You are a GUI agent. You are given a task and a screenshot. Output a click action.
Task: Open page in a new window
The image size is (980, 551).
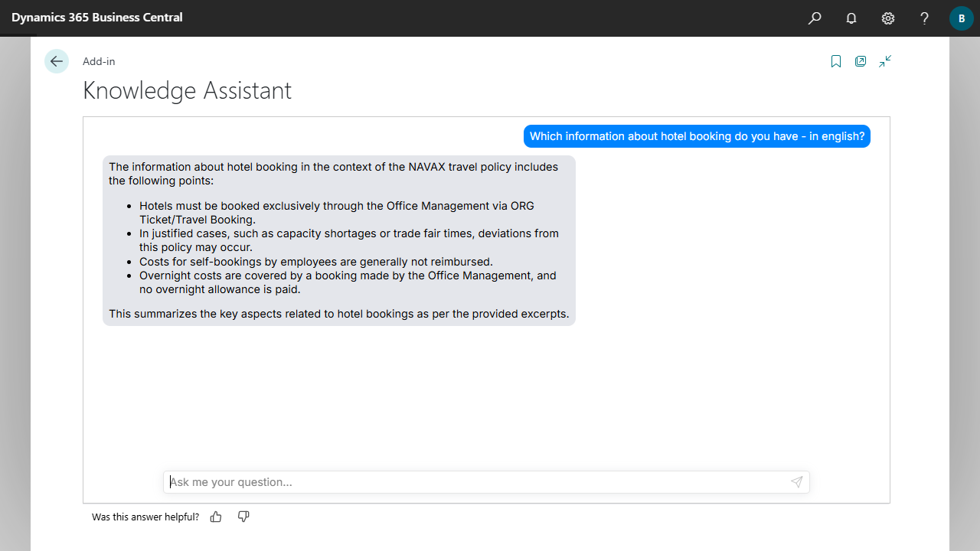pyautogui.click(x=861, y=61)
